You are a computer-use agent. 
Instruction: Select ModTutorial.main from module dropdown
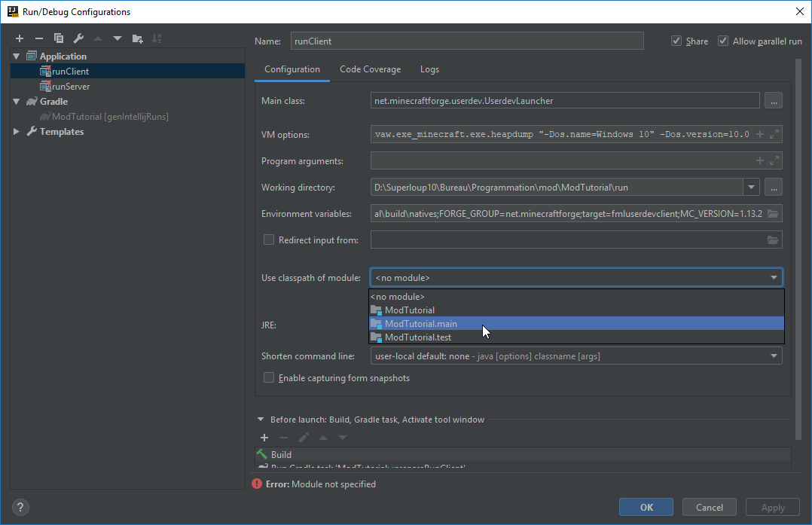[x=420, y=324]
